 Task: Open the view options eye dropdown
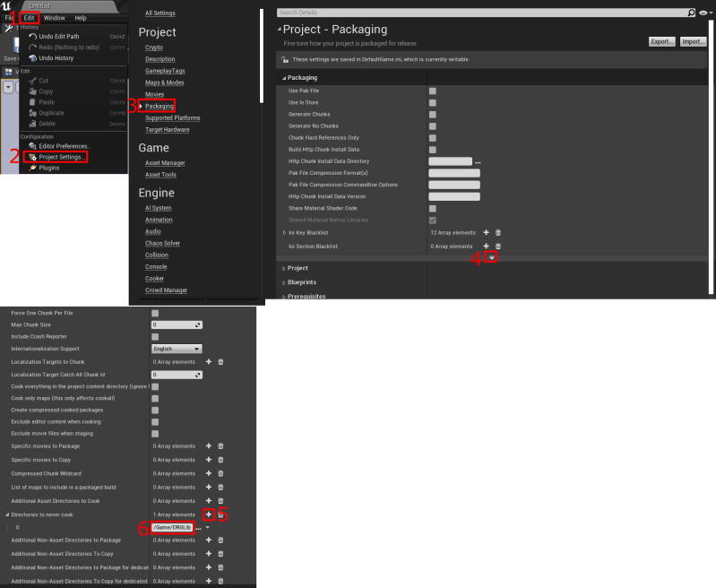click(x=705, y=13)
